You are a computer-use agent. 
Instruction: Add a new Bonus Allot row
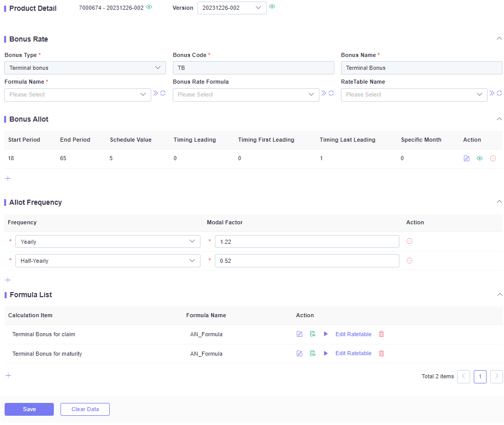click(8, 178)
